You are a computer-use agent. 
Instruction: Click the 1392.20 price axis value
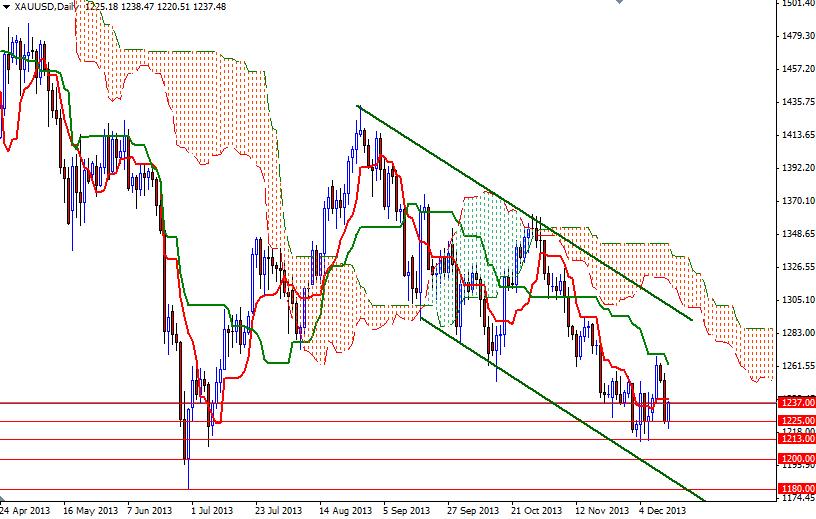click(x=798, y=168)
